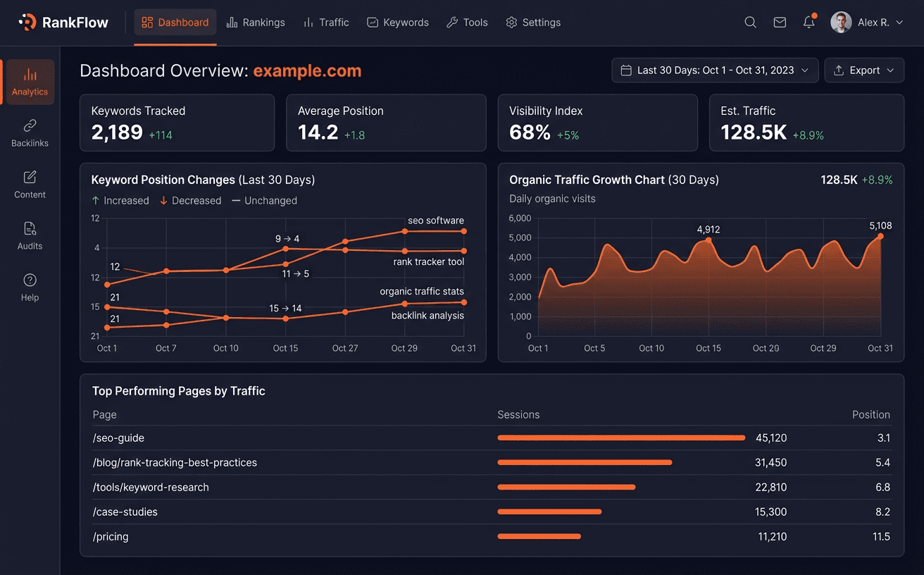Click the 15 → 14 position change label
Screen dimensions: 924x575
tap(285, 309)
